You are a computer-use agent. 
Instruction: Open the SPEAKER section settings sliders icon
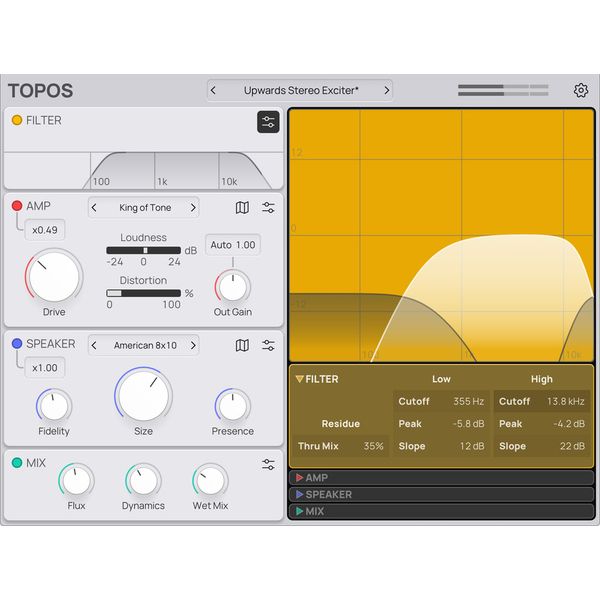pyautogui.click(x=268, y=345)
